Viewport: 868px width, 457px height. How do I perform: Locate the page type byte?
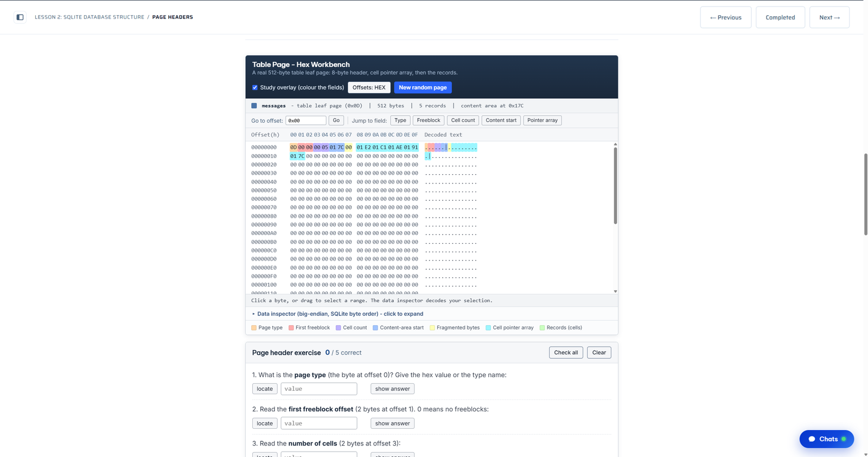pyautogui.click(x=265, y=389)
